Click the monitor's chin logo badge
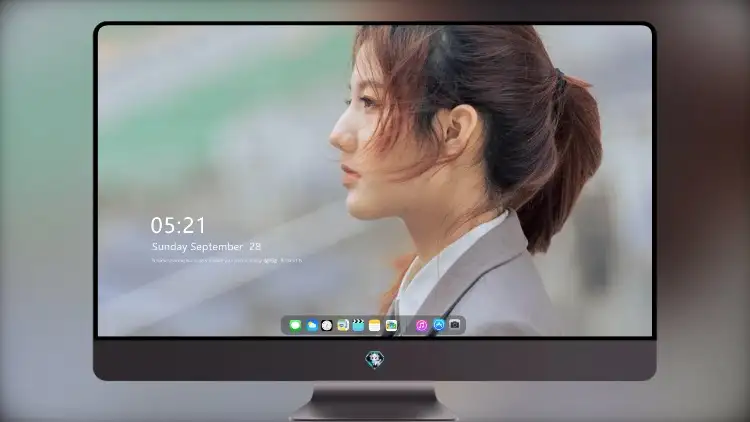Image resolution: width=750 pixels, height=422 pixels. [x=375, y=359]
